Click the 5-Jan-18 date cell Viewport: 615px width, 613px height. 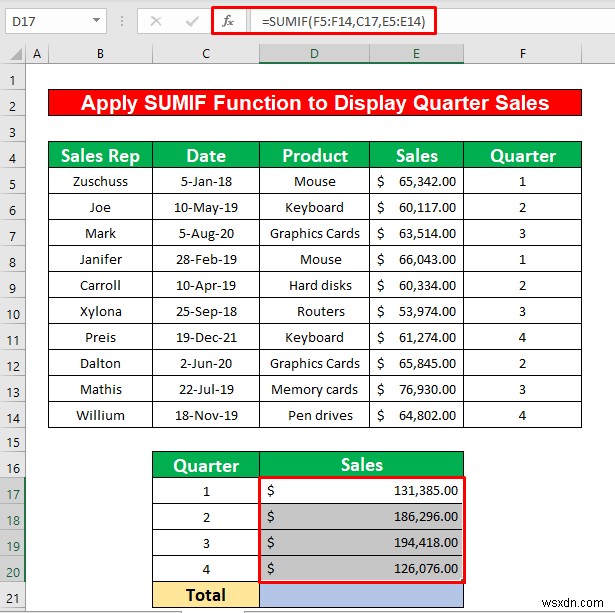click(206, 181)
